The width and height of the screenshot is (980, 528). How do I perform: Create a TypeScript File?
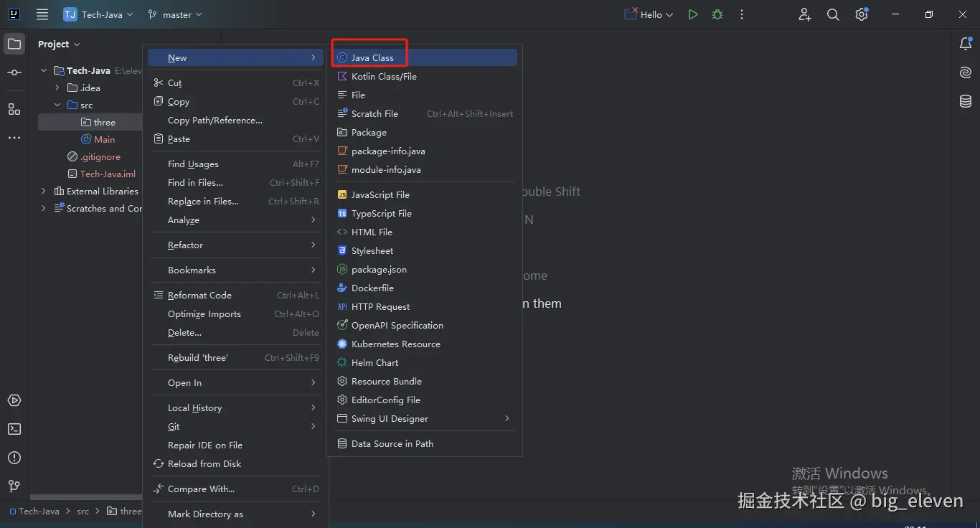coord(424,213)
